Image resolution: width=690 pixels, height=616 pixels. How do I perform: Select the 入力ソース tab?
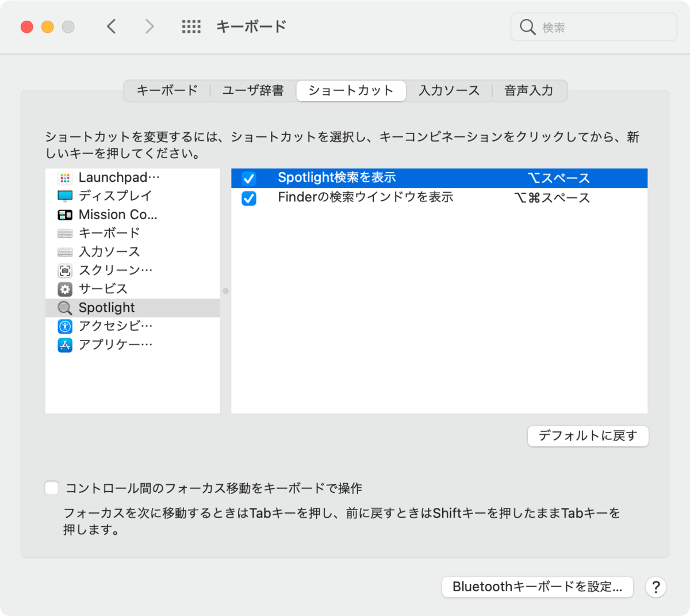[449, 90]
